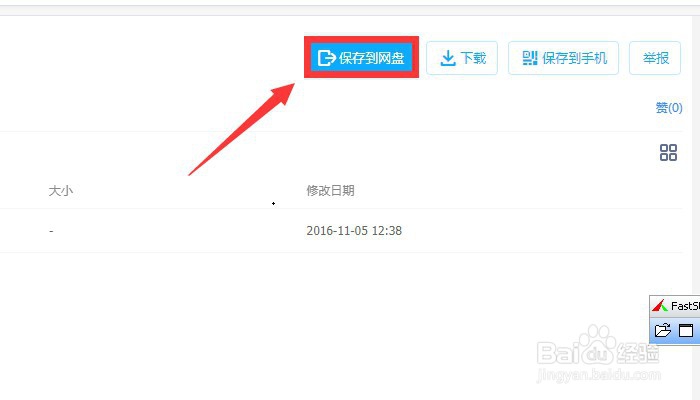Click the jingyan.baidu.com watermark text

[598, 375]
